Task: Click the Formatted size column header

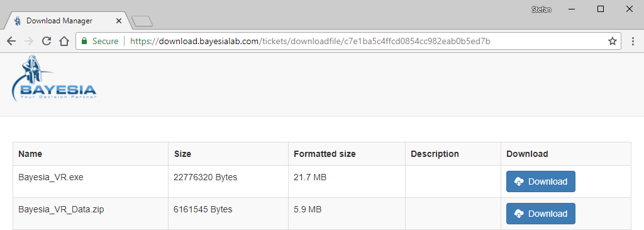Action: coord(325,154)
